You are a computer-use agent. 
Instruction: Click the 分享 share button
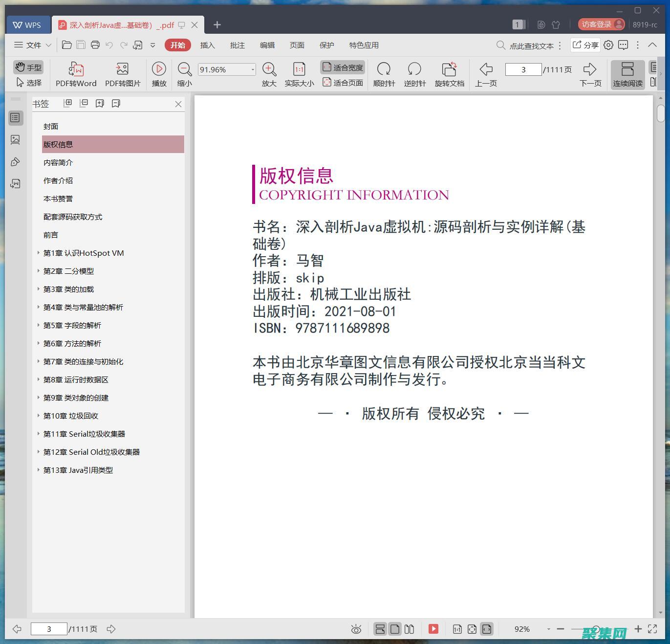(x=585, y=45)
